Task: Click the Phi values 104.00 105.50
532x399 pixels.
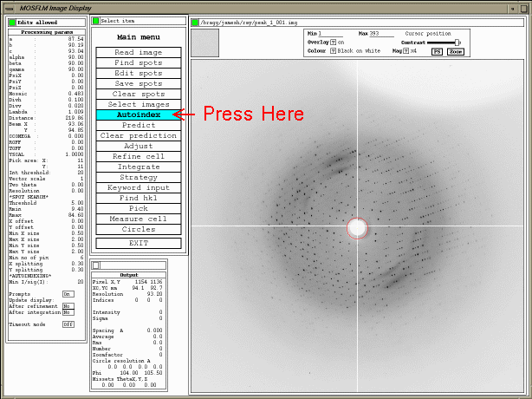Action: point(141,373)
